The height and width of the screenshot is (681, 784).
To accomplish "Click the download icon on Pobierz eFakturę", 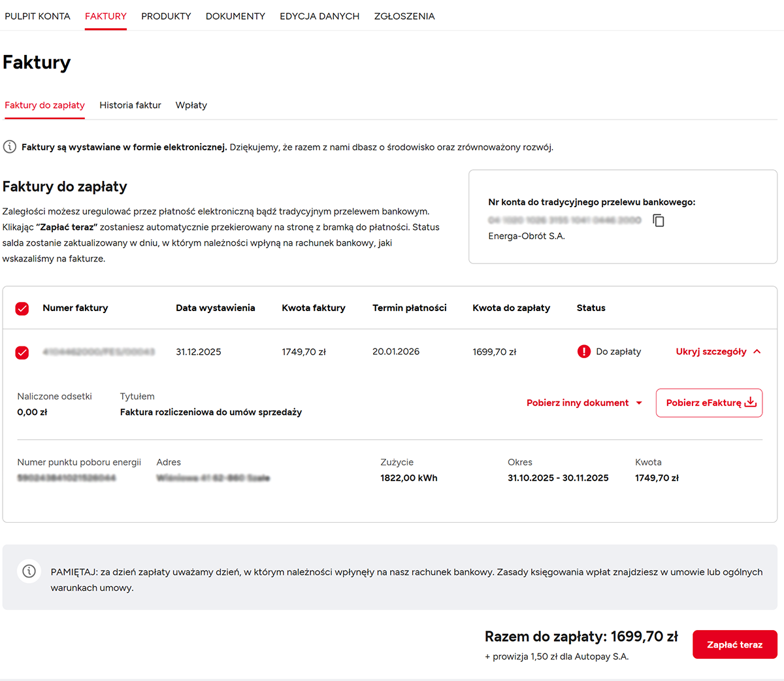I will [x=751, y=402].
